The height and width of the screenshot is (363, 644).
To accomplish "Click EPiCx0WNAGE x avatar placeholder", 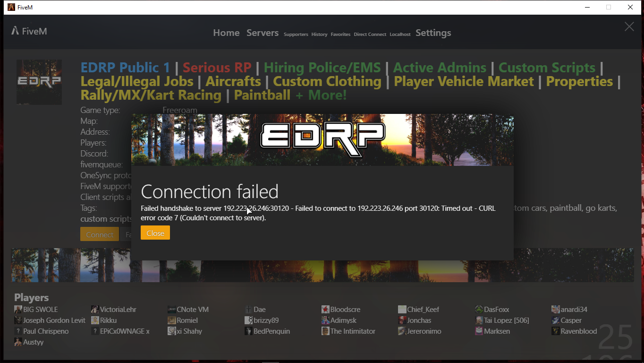I will 95,331.
